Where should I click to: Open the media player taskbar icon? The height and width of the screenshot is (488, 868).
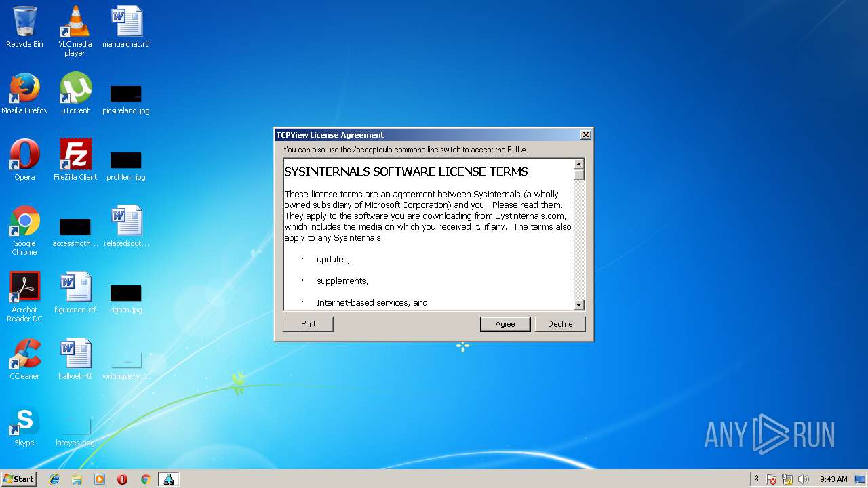[100, 479]
